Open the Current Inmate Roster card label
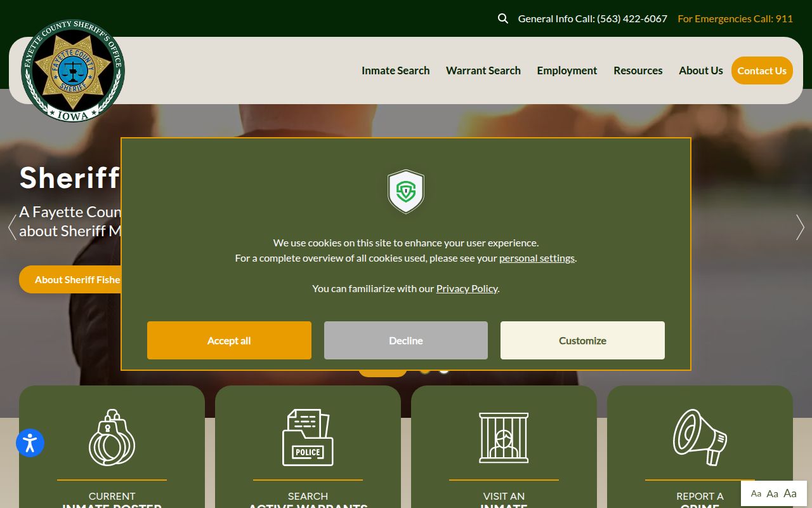The height and width of the screenshot is (508, 812). coord(112,501)
